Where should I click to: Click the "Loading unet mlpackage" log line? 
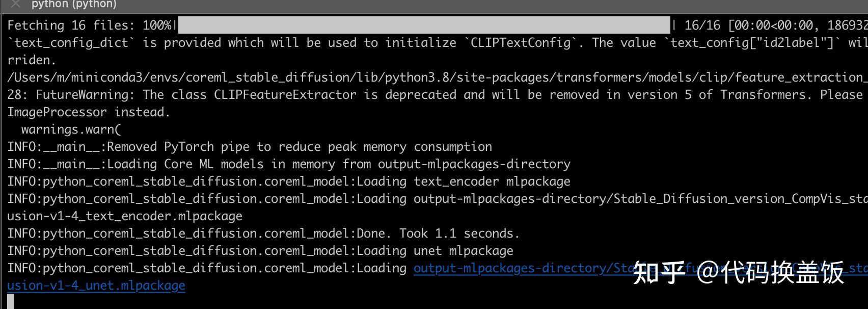click(435, 251)
